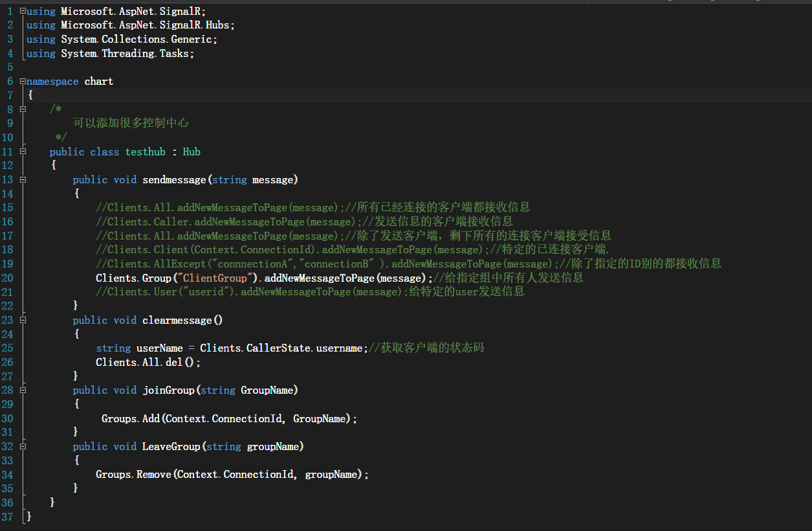Click the class name 'testhub'
This screenshot has height=531, width=812.
point(146,152)
